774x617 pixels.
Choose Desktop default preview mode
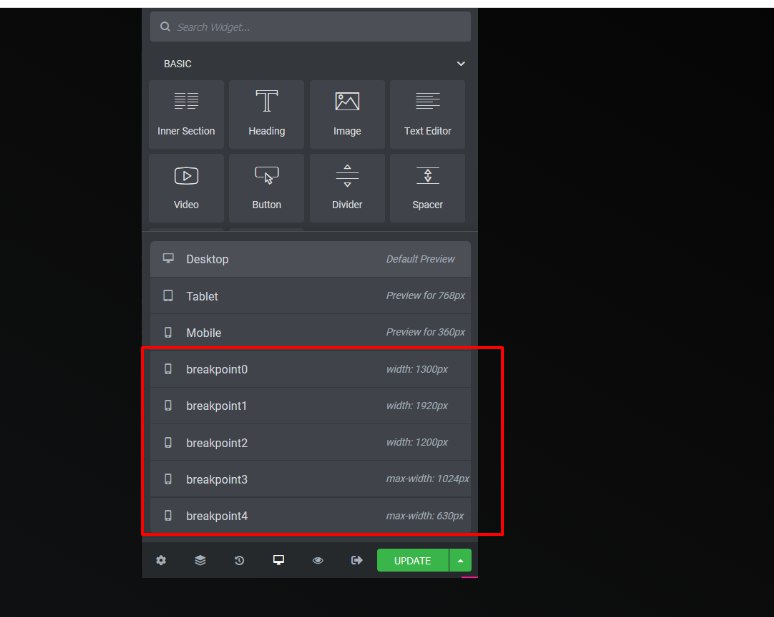[310, 259]
